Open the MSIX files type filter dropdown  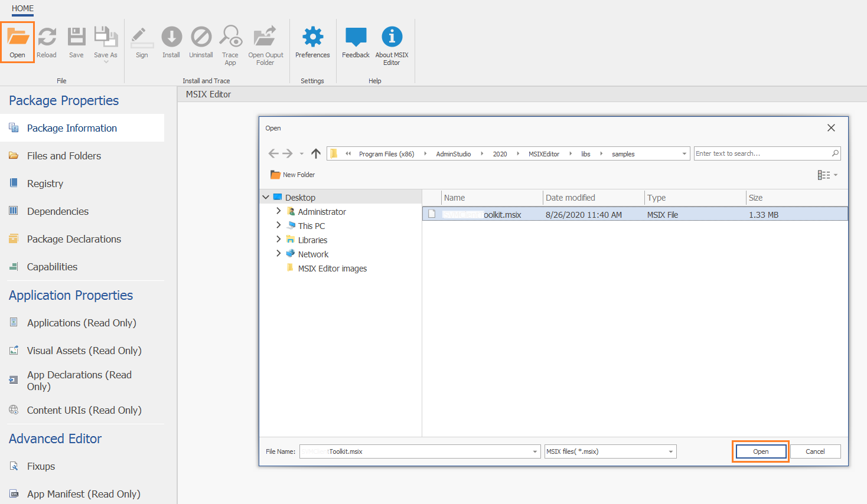(x=610, y=451)
